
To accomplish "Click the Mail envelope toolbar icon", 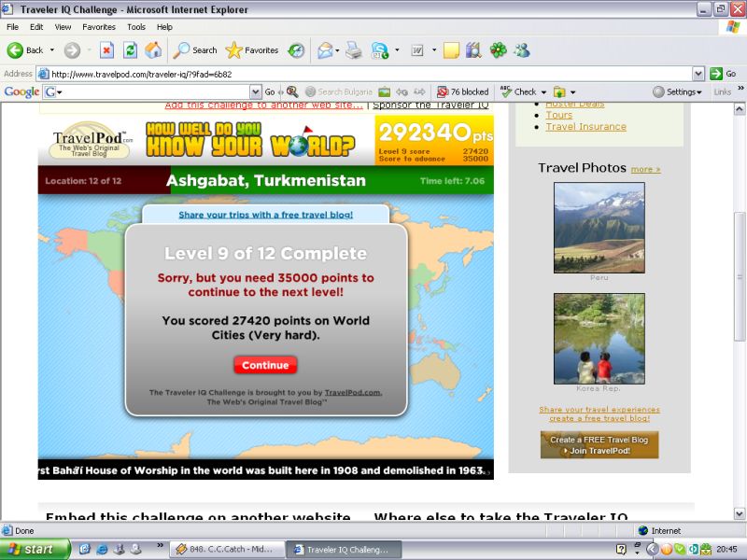I will coord(324,50).
